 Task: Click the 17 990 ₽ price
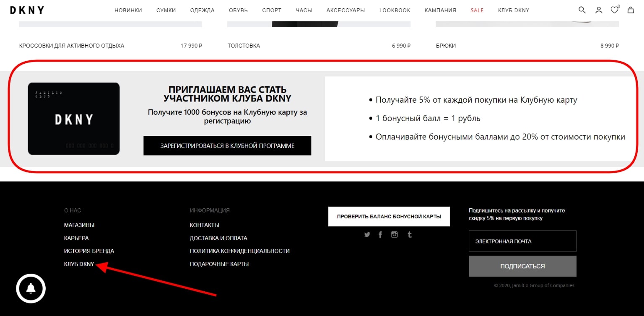coord(191,46)
